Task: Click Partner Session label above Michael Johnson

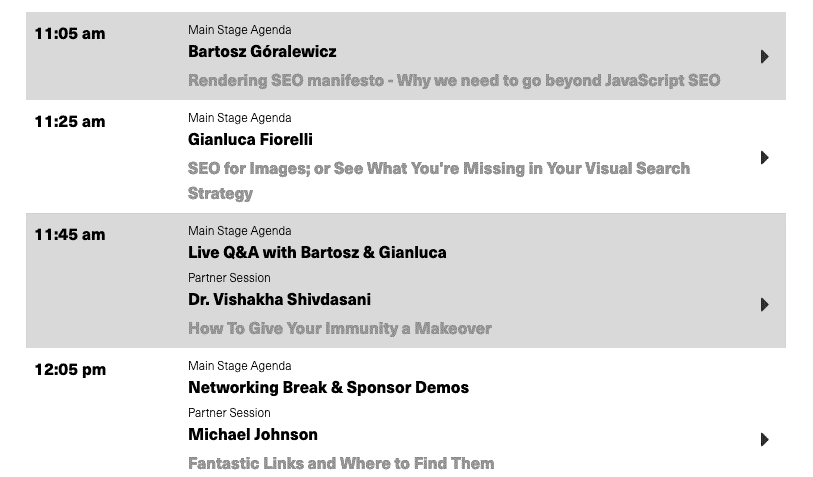Action: tap(229, 413)
